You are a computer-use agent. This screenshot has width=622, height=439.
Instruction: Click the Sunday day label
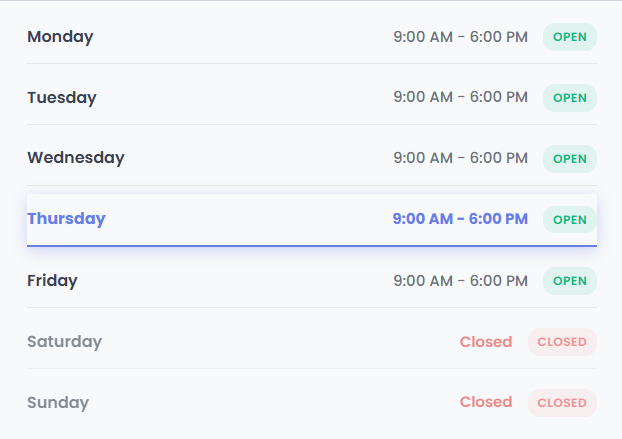pyautogui.click(x=58, y=403)
